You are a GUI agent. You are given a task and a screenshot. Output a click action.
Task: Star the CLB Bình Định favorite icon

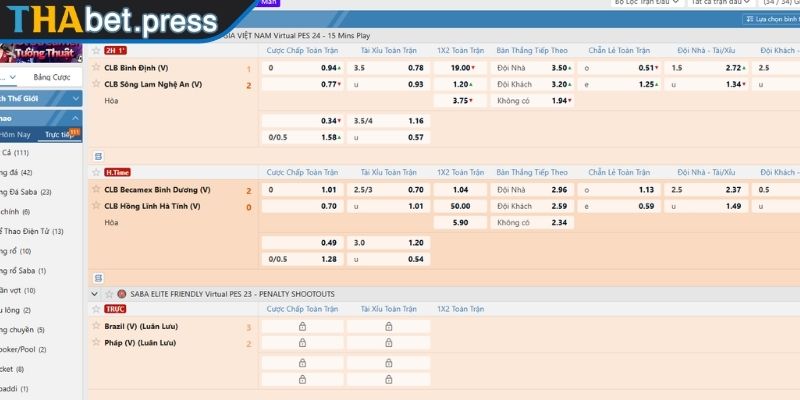coord(96,68)
